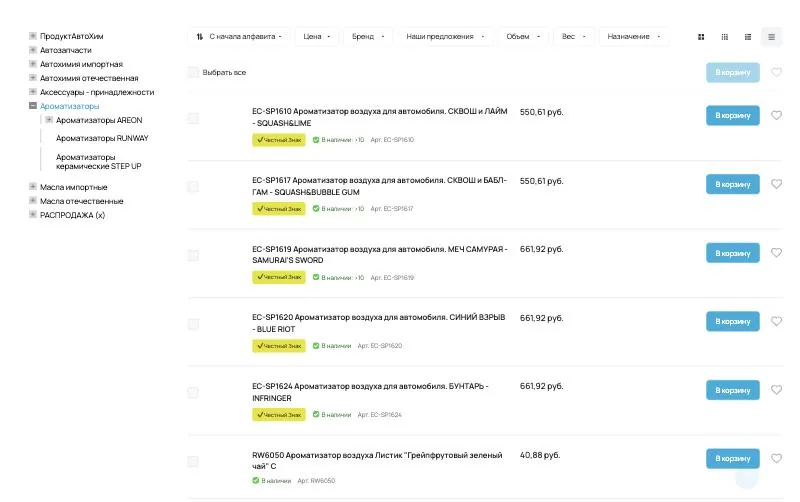This screenshot has width=800, height=502.
Task: Click the 661,92 руб. price of EC-SP1624
Action: pyautogui.click(x=541, y=386)
